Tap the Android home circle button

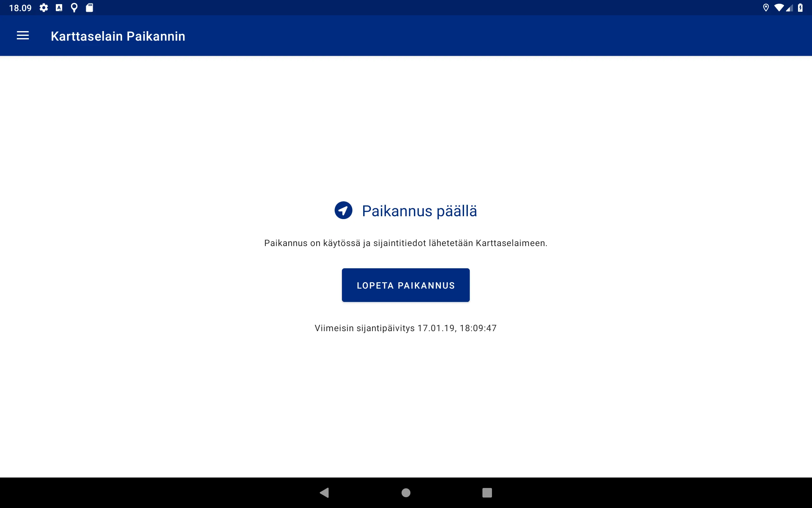[x=406, y=492]
